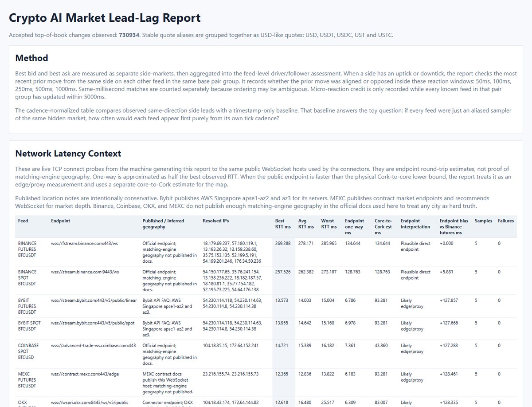The image size is (532, 407).
Task: Select Samples value 5 in MEXC row
Action: coord(476,374)
